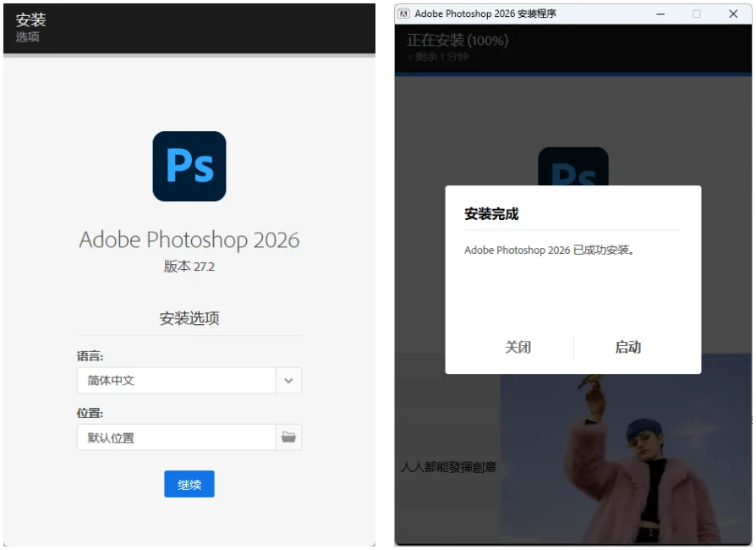Click 继续 to continue installation
756x550 pixels.
(188, 483)
